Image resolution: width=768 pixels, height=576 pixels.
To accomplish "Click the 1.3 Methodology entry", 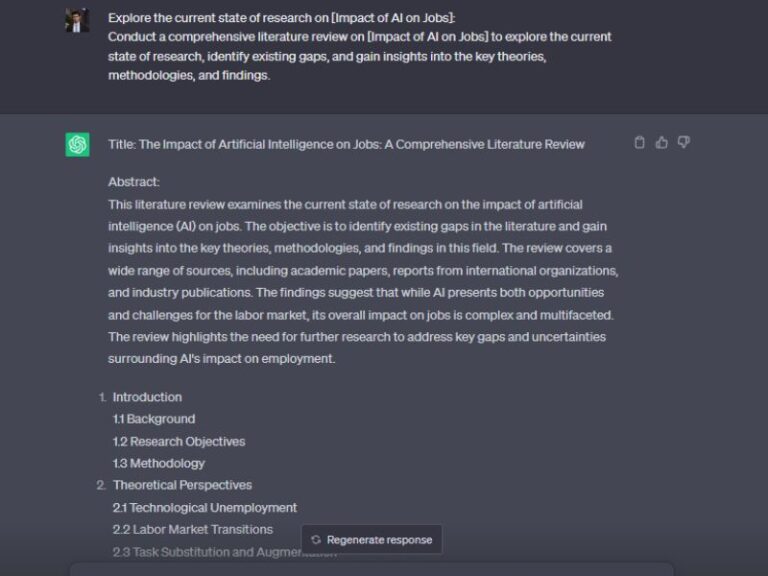I will pos(159,463).
